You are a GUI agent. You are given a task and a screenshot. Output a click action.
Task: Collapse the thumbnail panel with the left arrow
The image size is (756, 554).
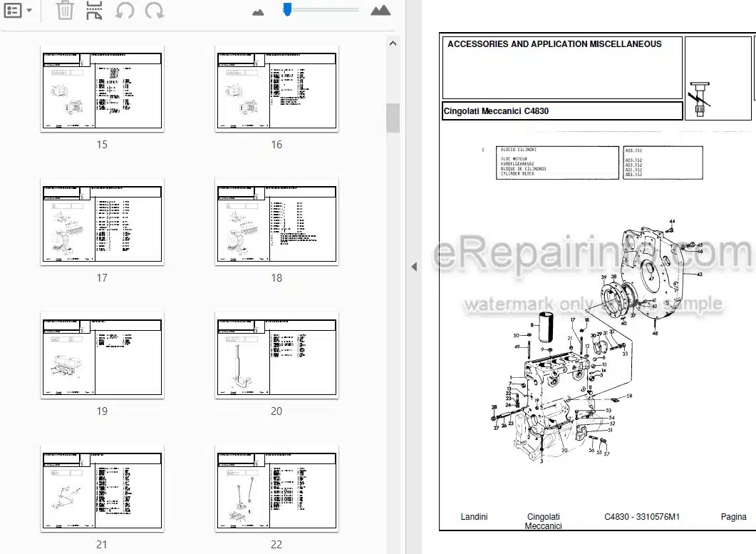click(x=414, y=267)
